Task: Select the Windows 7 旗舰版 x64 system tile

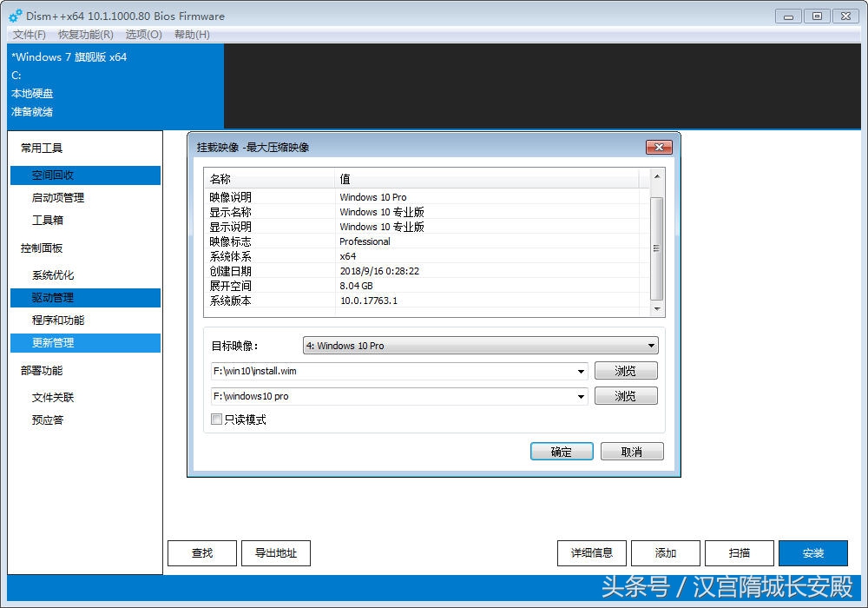Action: coord(115,86)
